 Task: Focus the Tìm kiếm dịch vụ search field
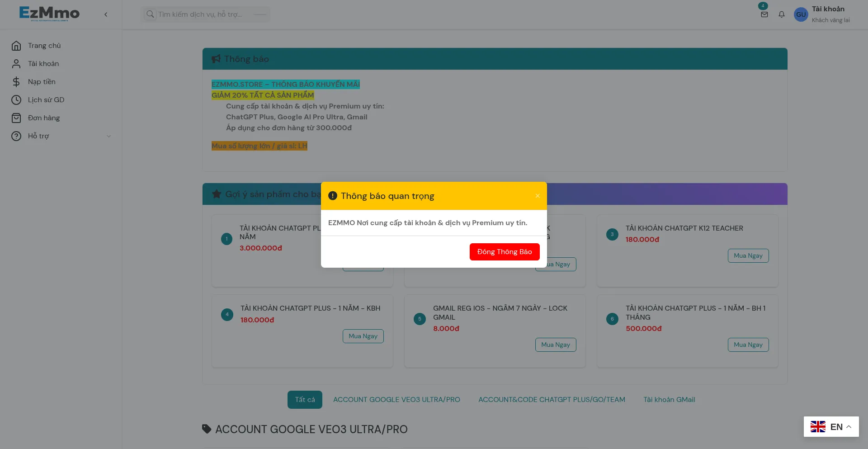(203, 14)
